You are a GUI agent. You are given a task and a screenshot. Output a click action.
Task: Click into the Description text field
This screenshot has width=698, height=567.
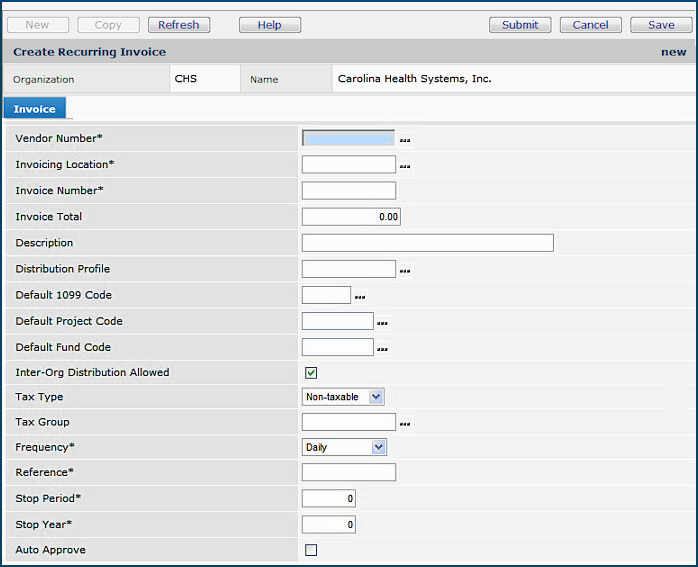427,243
